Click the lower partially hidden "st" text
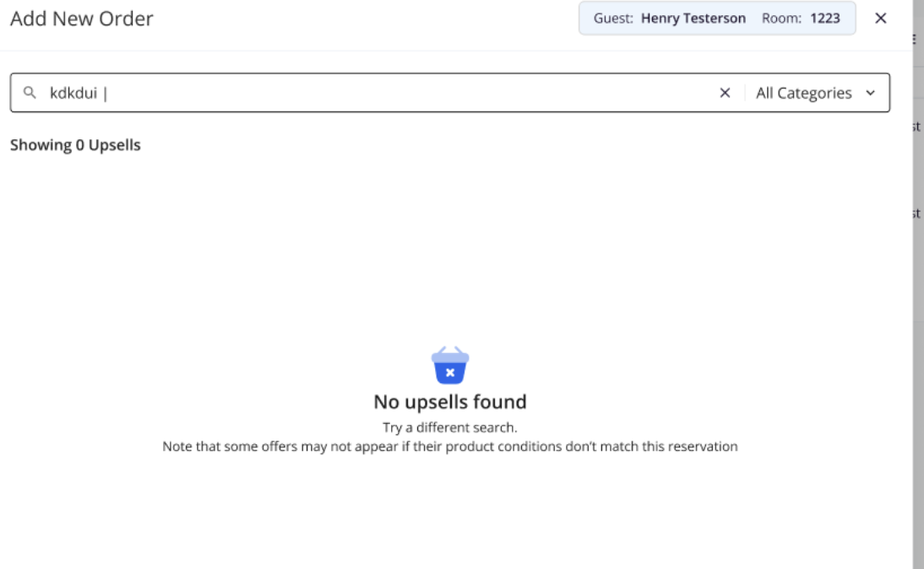Screen dimensions: 924x569 click(916, 214)
